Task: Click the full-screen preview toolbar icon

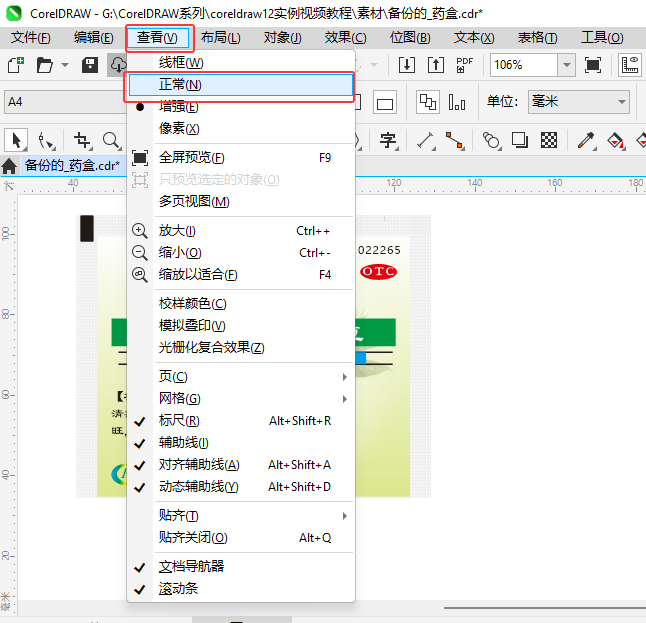Action: coord(592,65)
